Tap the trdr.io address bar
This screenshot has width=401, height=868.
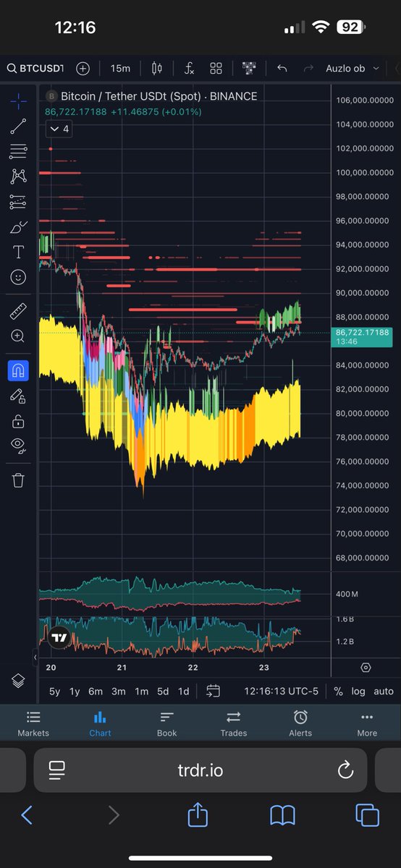click(200, 770)
